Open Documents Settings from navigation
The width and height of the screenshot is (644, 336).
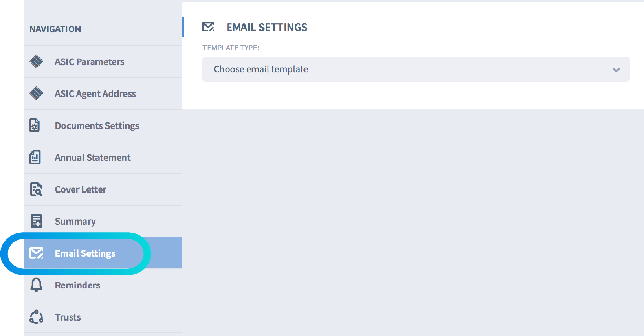point(97,125)
